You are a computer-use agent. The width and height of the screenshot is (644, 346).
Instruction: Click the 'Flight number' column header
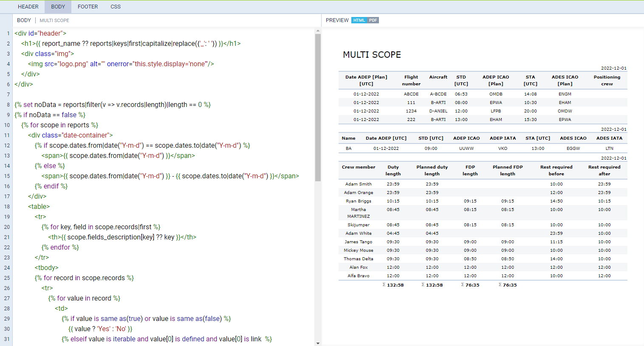411,81
